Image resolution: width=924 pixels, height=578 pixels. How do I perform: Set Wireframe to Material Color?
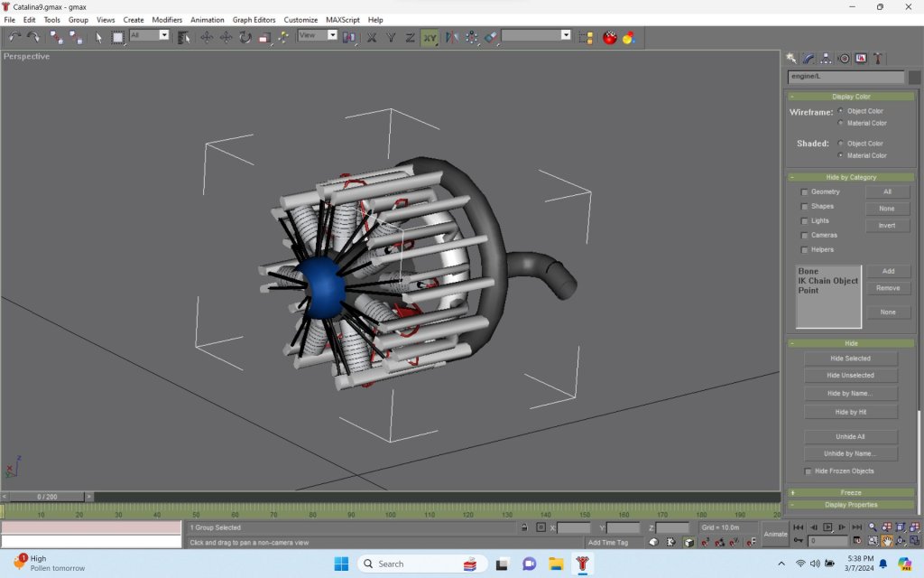click(x=842, y=123)
